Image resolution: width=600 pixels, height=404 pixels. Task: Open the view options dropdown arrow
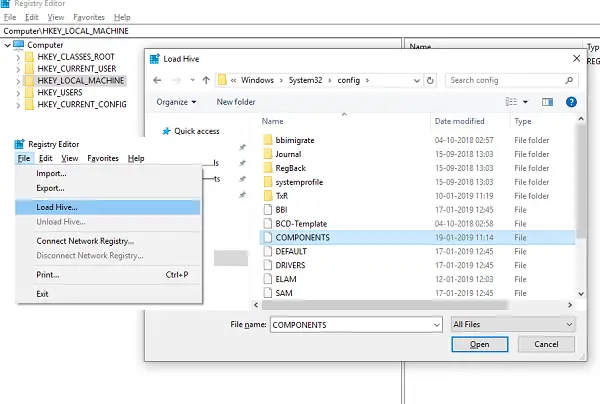point(525,102)
